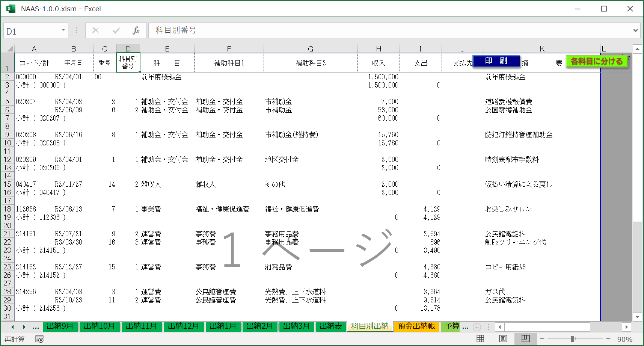Click the 再計算 status bar indicator
Viewport: 644px width, 346px height.
click(15, 339)
